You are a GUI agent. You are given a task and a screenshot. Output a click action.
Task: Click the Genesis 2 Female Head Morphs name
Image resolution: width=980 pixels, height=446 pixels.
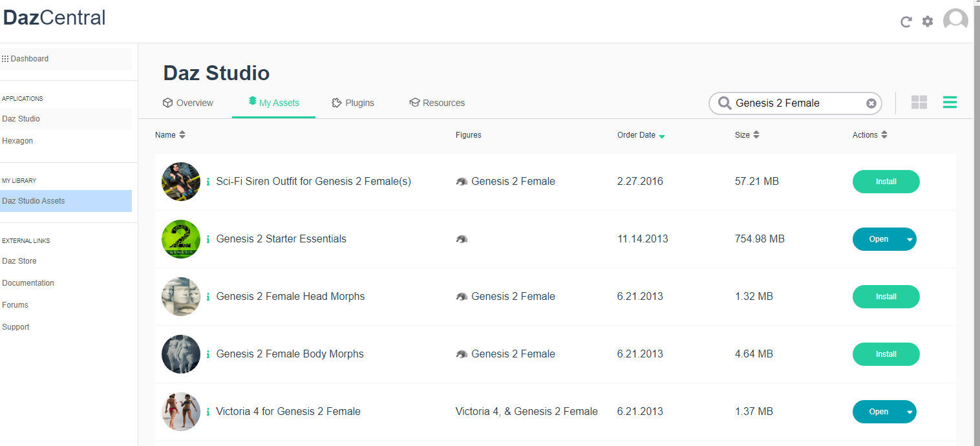[290, 297]
